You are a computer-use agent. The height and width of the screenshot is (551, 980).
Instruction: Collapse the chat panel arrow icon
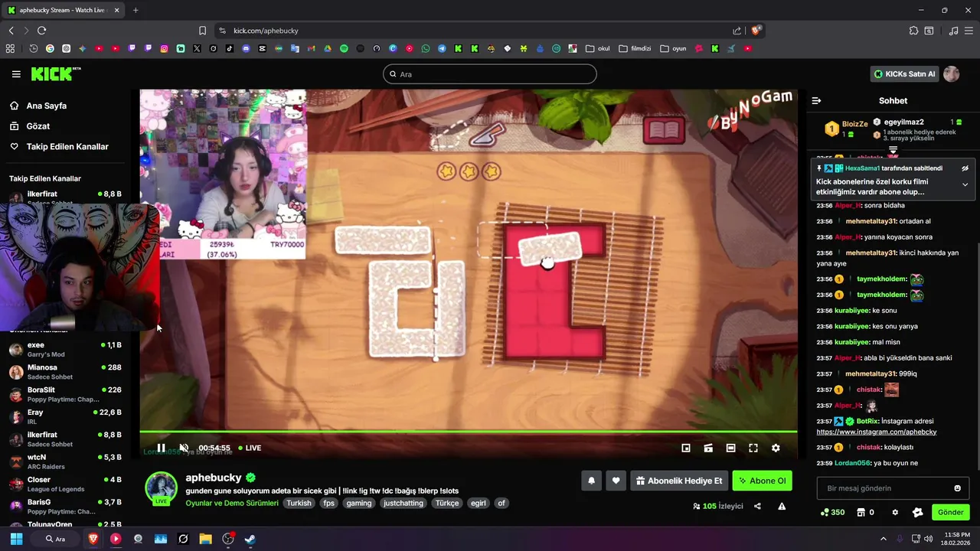(x=816, y=100)
